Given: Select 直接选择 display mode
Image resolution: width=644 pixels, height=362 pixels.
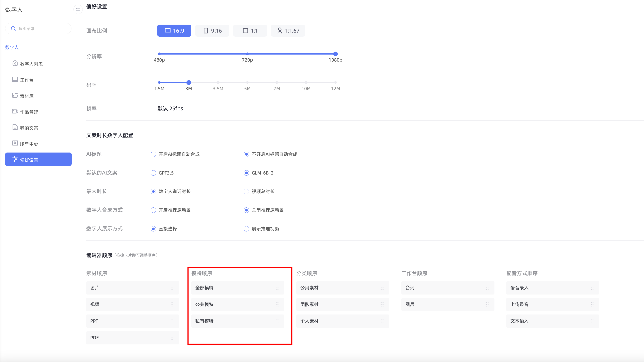Looking at the screenshot, I should (x=153, y=229).
